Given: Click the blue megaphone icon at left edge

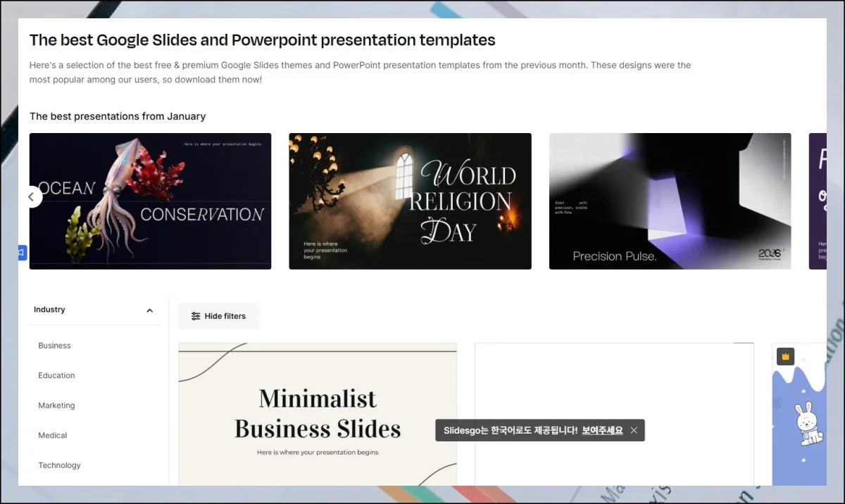Looking at the screenshot, I should tap(22, 252).
